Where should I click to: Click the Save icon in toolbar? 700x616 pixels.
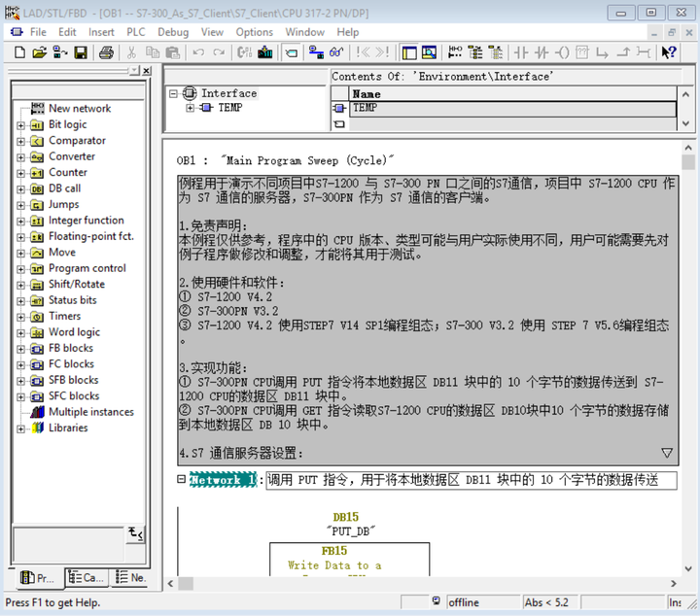(81, 52)
